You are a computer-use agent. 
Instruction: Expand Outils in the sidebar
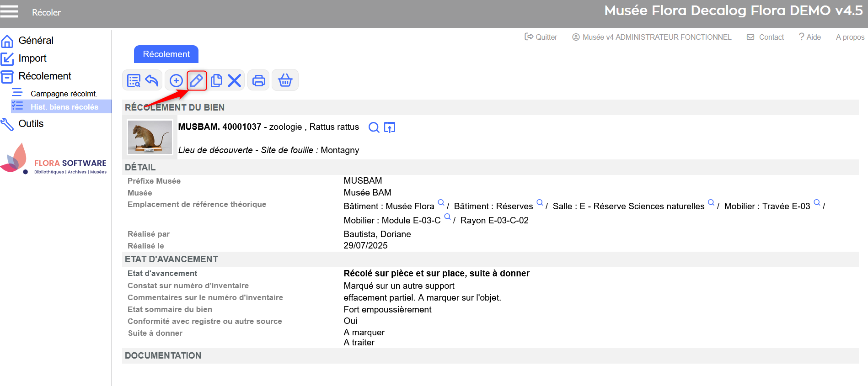31,124
